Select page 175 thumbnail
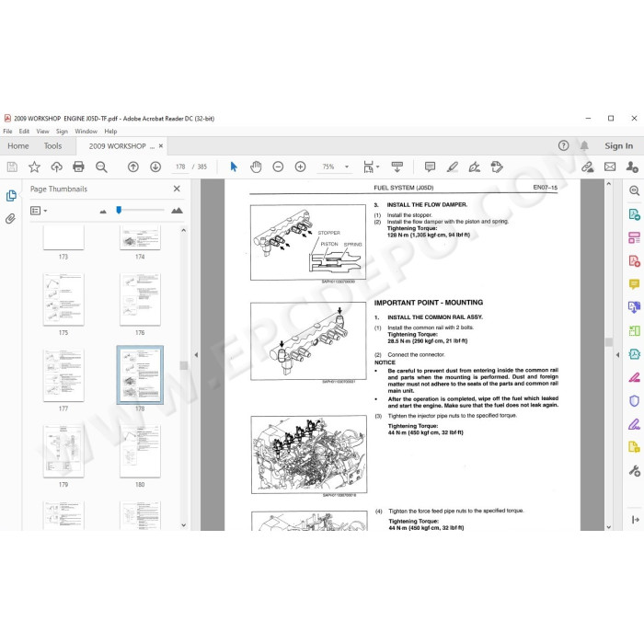The width and height of the screenshot is (644, 644). click(63, 300)
